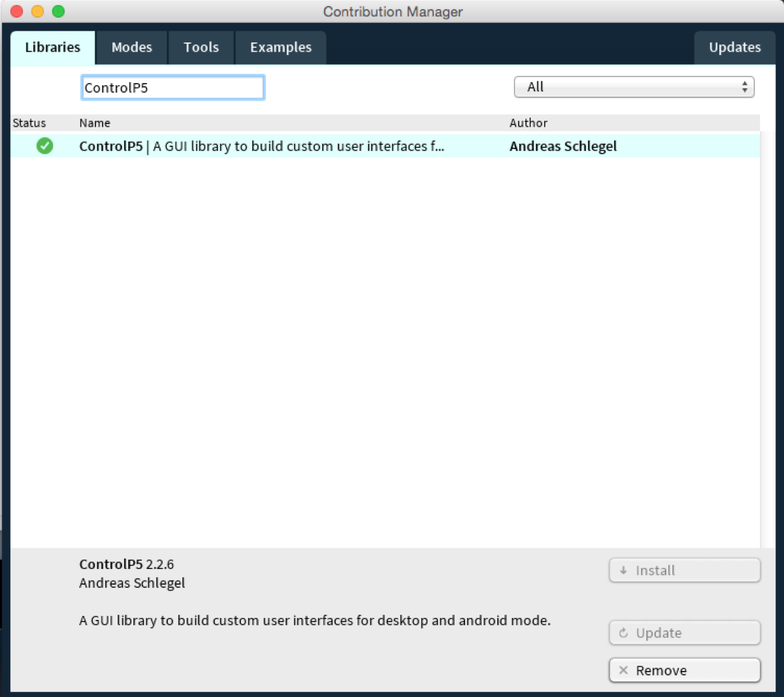The height and width of the screenshot is (697, 784).
Task: Focus the ControlP5 search field
Action: click(172, 88)
